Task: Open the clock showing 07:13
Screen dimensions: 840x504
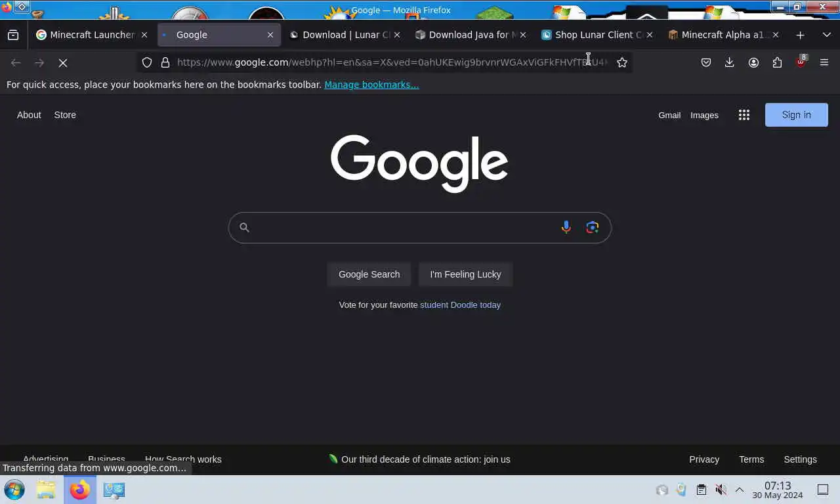Action: click(x=778, y=490)
